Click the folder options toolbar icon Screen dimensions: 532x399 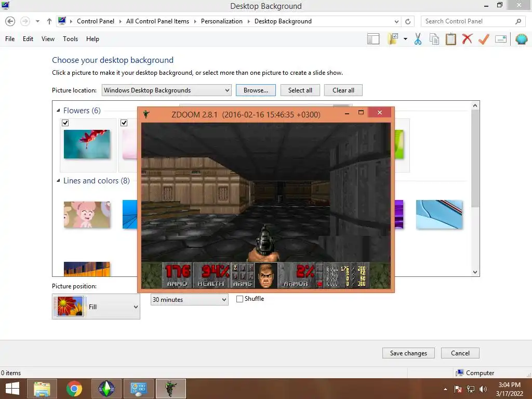pyautogui.click(x=393, y=39)
